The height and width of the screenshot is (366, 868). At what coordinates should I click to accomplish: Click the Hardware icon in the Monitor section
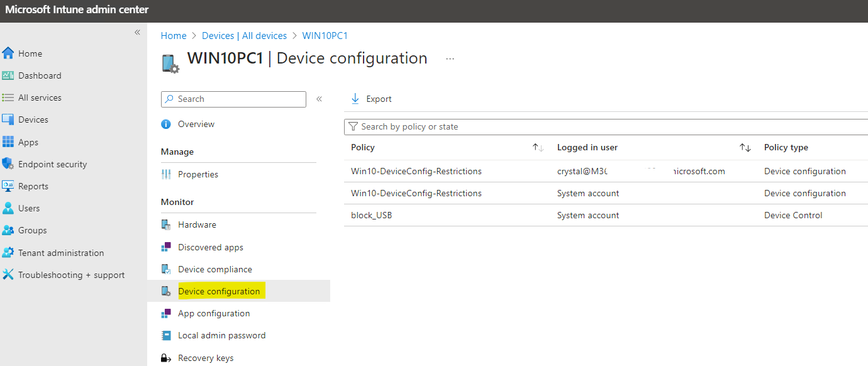pyautogui.click(x=166, y=225)
